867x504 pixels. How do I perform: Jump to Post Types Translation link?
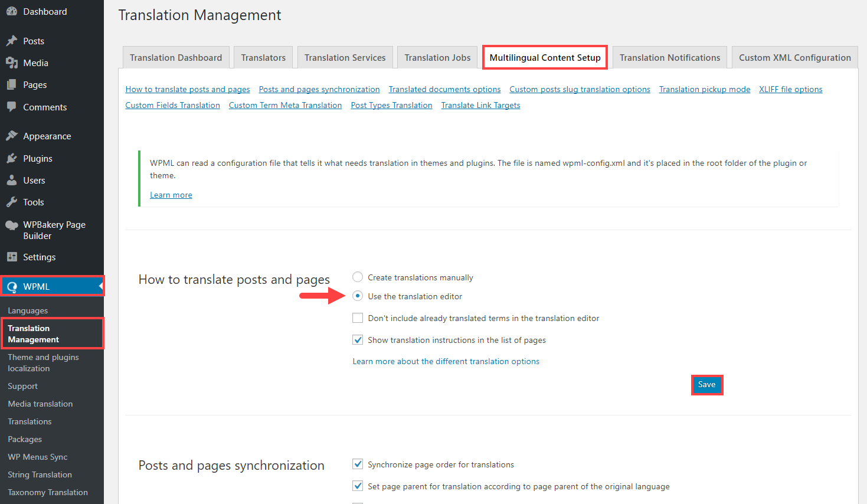point(391,105)
